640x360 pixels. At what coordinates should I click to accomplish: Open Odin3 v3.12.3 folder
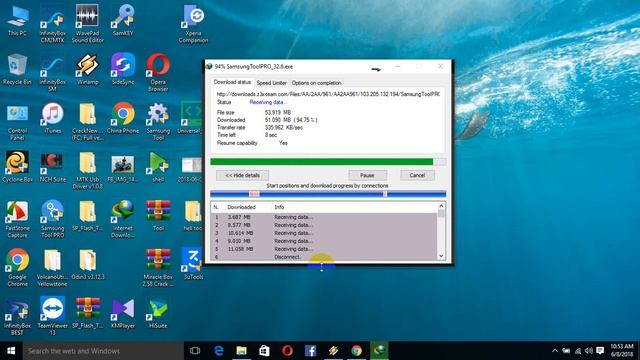87,264
